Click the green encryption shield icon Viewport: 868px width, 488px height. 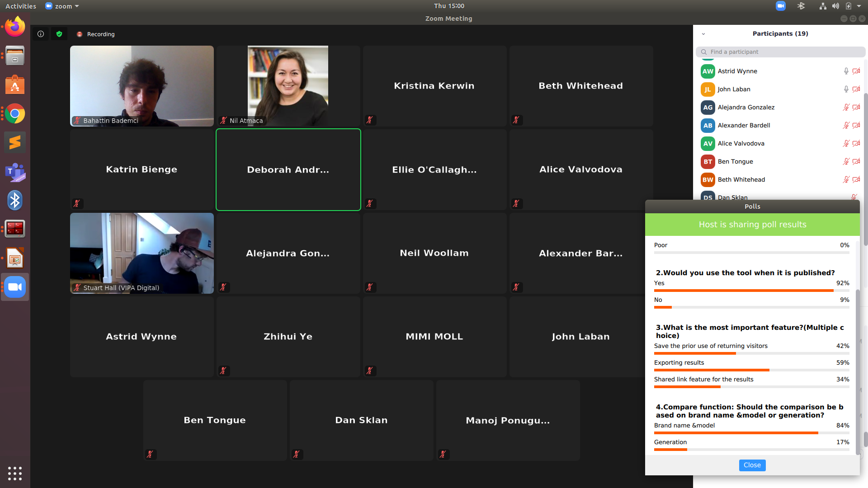59,34
